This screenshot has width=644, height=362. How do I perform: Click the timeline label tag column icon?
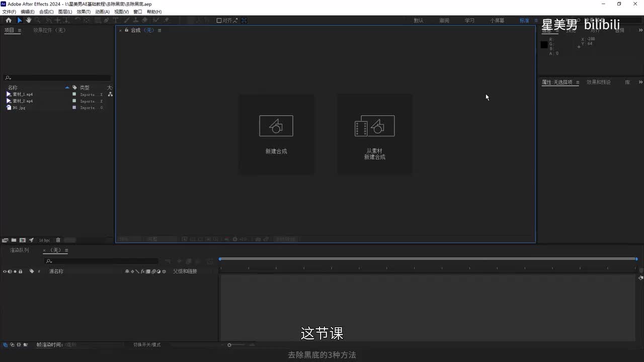click(32, 271)
